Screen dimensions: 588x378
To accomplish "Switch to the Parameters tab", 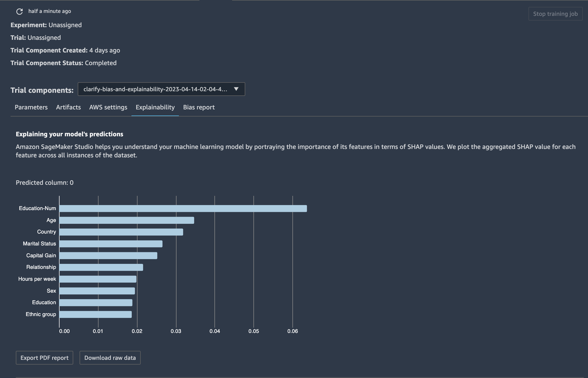I will click(31, 107).
